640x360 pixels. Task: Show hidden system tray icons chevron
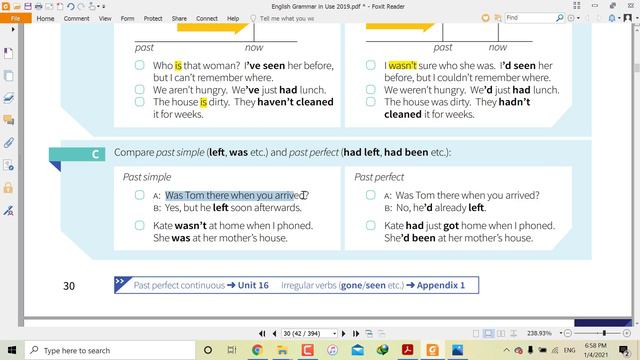506,350
